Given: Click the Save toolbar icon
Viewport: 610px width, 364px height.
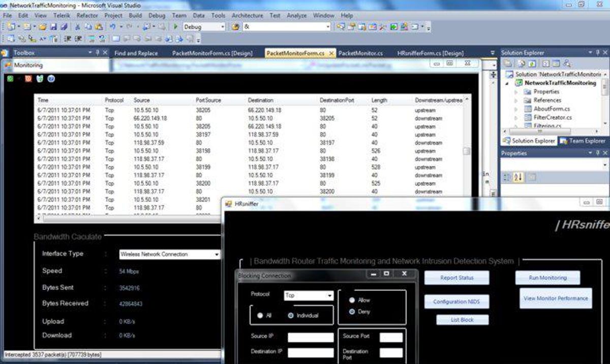Looking at the screenshot, I should point(53,27).
